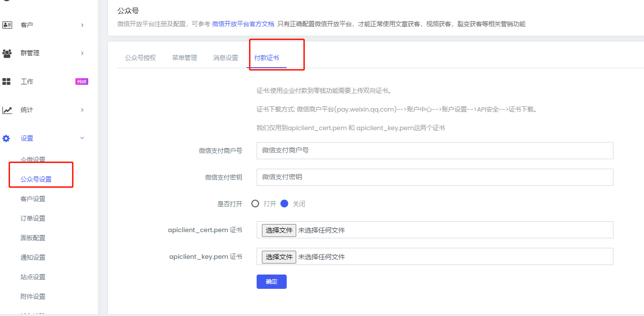Collapse the 设置 menu chevron
This screenshot has width=644, height=316.
[82, 138]
